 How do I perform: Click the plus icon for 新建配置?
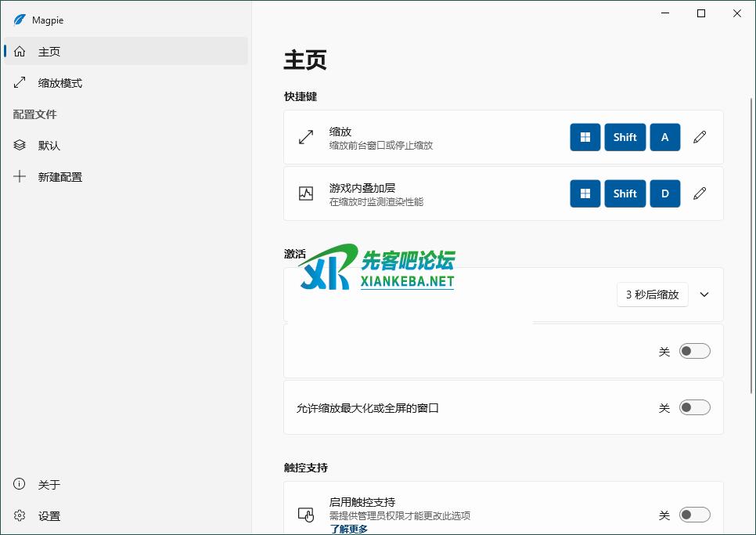[x=20, y=177]
